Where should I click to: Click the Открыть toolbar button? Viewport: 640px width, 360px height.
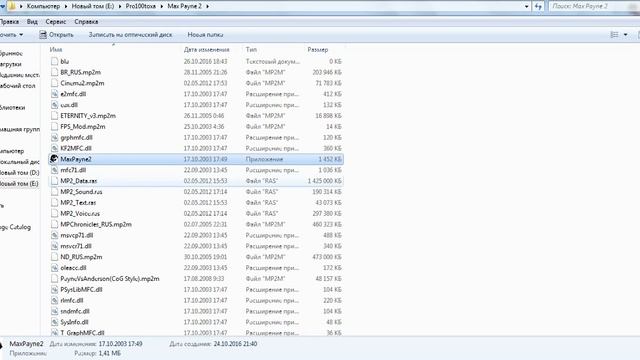click(57, 35)
